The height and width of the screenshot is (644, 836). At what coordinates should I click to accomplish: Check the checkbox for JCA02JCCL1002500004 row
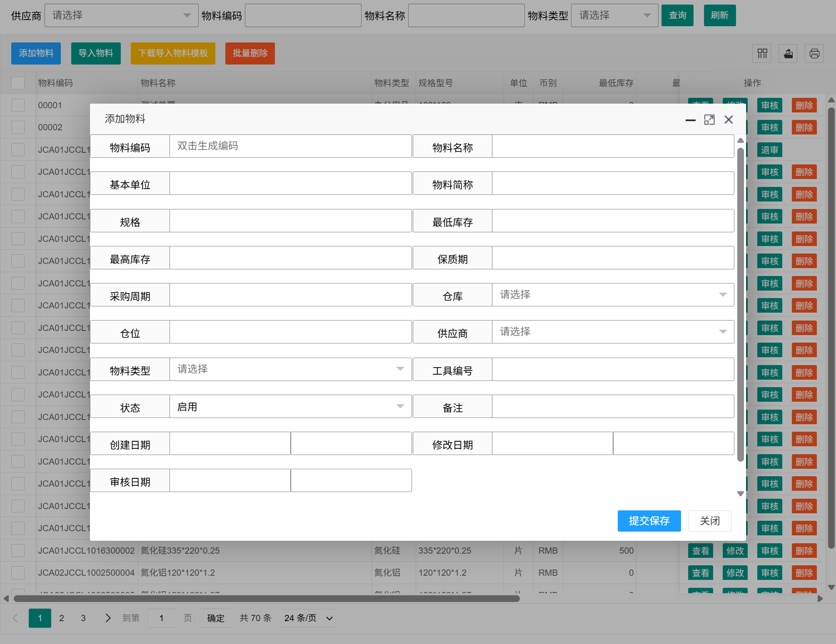point(18,573)
